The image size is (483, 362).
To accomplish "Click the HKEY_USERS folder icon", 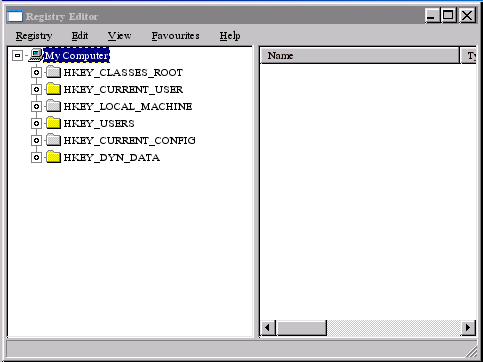I will 53,123.
